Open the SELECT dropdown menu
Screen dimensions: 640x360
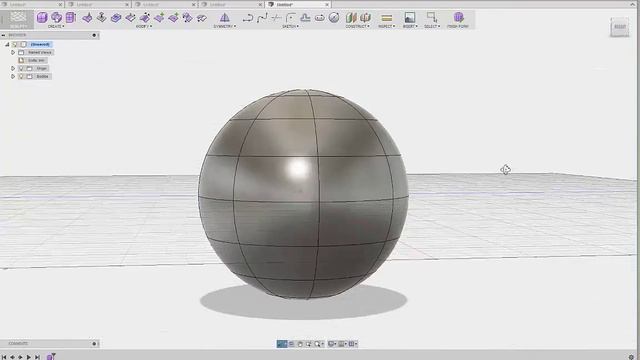431,27
